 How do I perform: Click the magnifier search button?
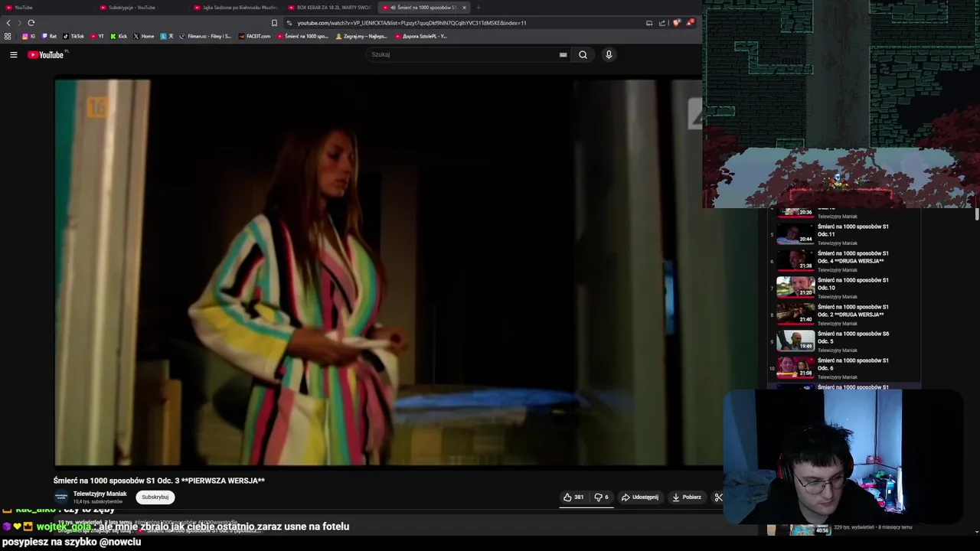[583, 54]
